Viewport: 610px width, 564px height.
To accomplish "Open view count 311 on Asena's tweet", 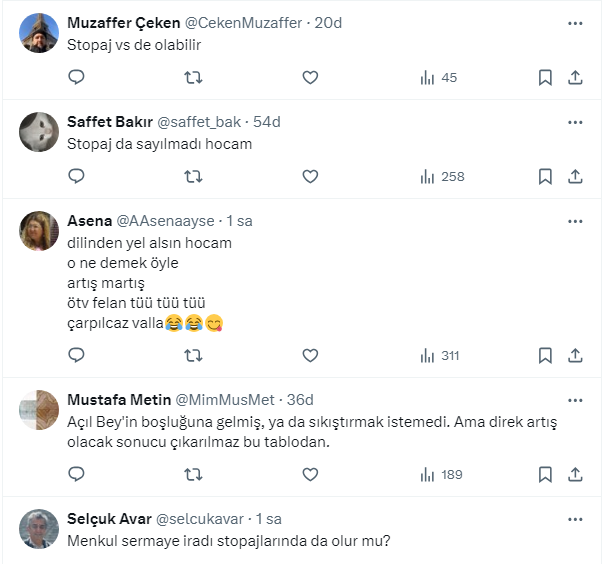I will pos(441,354).
